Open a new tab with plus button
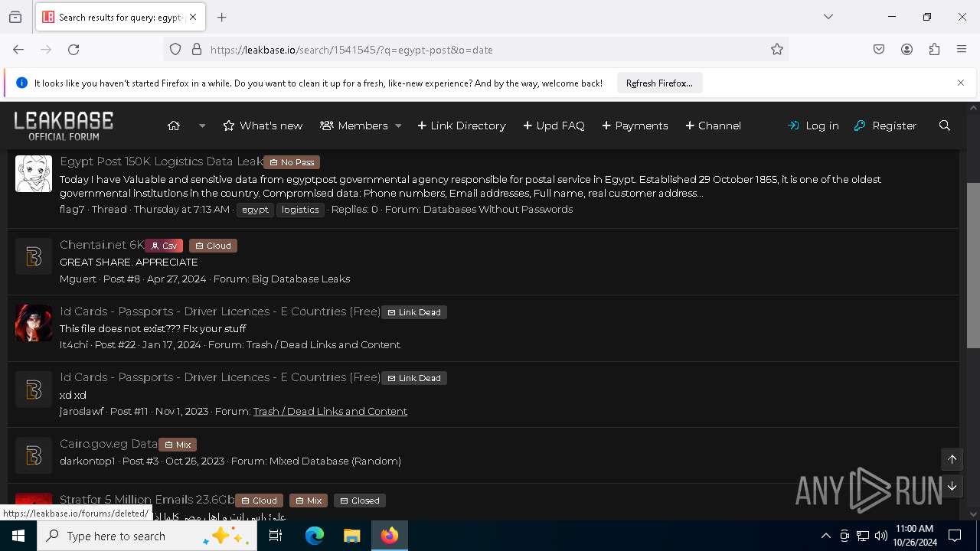The height and width of the screenshot is (551, 980). pos(222,17)
